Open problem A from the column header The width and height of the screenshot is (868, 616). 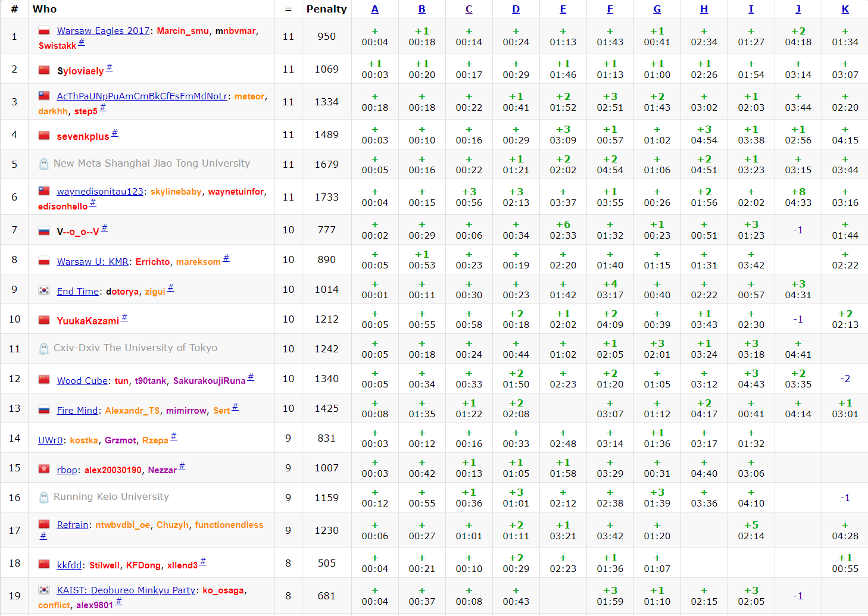click(x=374, y=9)
